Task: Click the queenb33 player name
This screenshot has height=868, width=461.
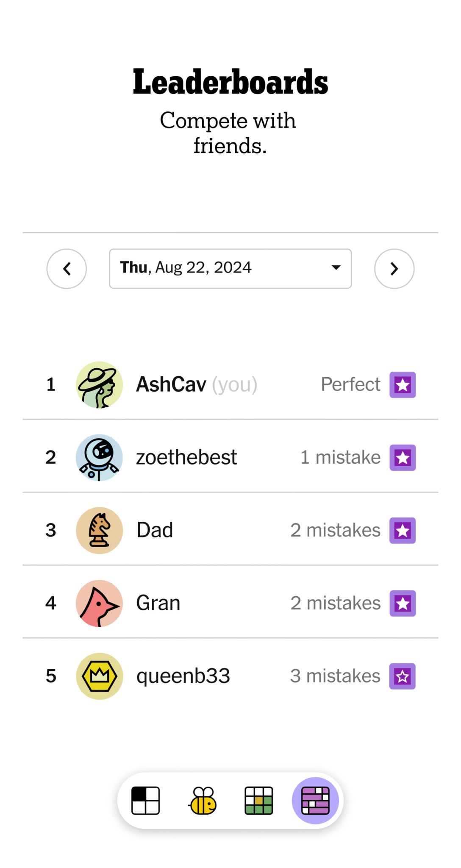Action: (x=183, y=676)
